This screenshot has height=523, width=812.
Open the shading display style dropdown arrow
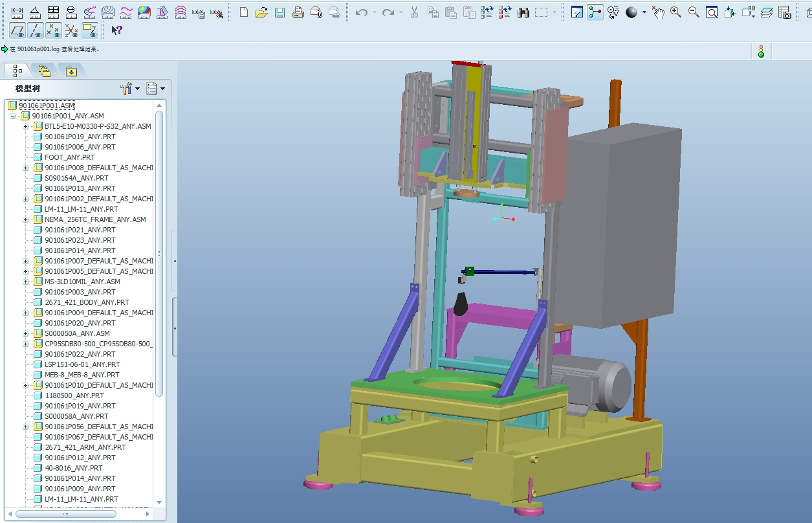tap(644, 12)
